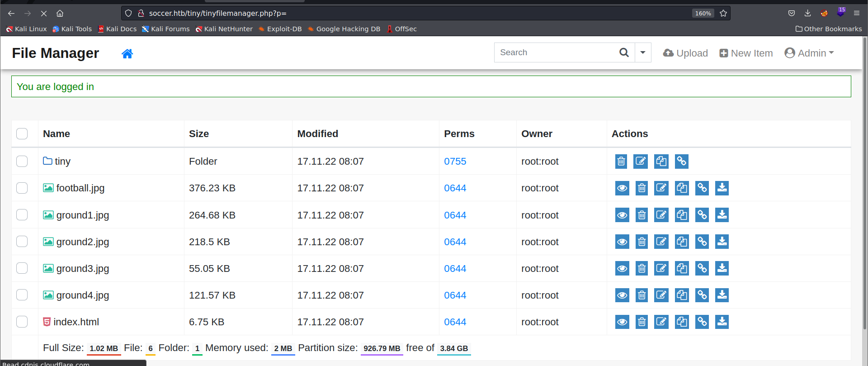The image size is (868, 366).
Task: Open Kali Tools bookmark
Action: (x=72, y=29)
